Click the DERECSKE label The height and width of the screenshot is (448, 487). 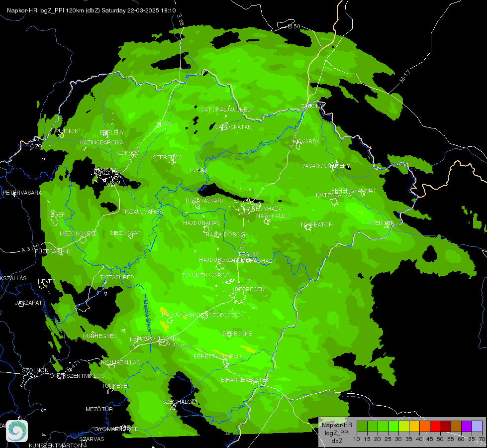point(237,334)
